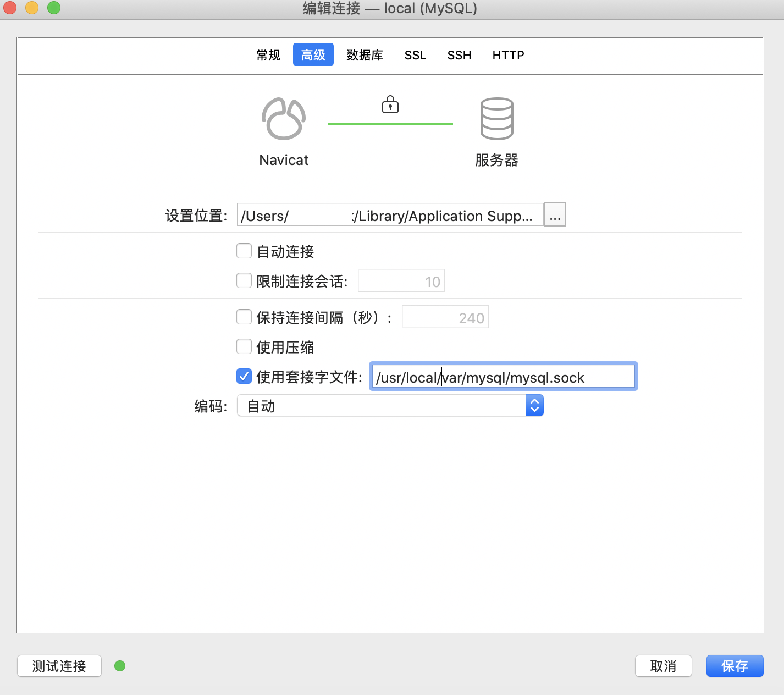
Task: Click the padlock icon above the connection line
Action: pyautogui.click(x=390, y=104)
